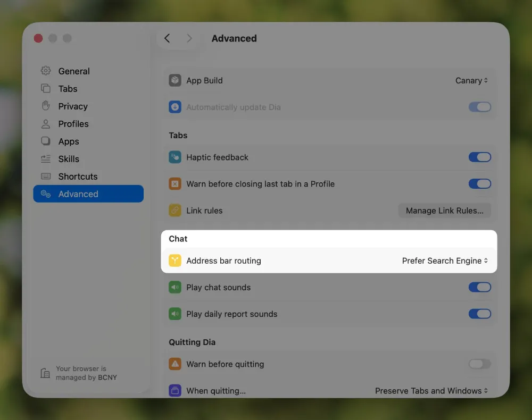Click "Your browser is managed by BCNY" notice
532x420 pixels.
click(x=86, y=373)
